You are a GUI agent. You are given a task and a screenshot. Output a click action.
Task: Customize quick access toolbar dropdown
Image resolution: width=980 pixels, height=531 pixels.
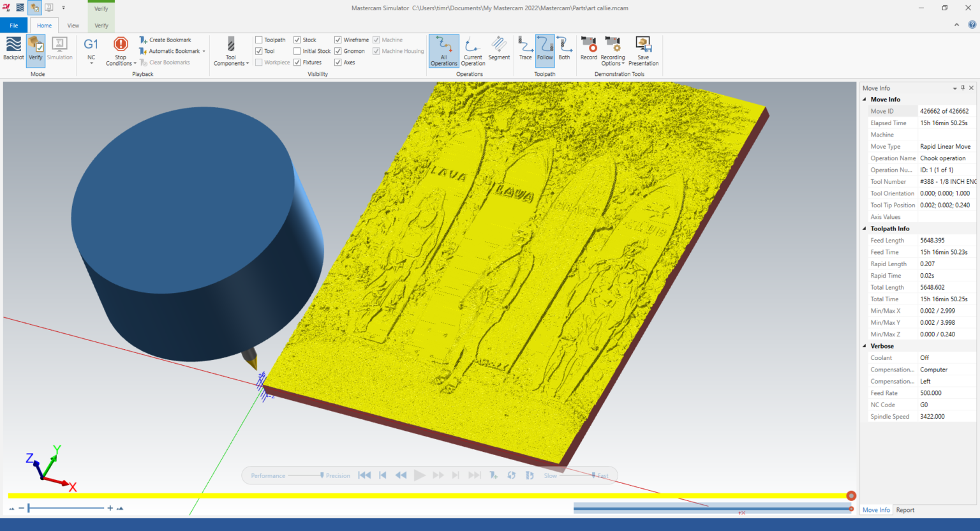[63, 8]
